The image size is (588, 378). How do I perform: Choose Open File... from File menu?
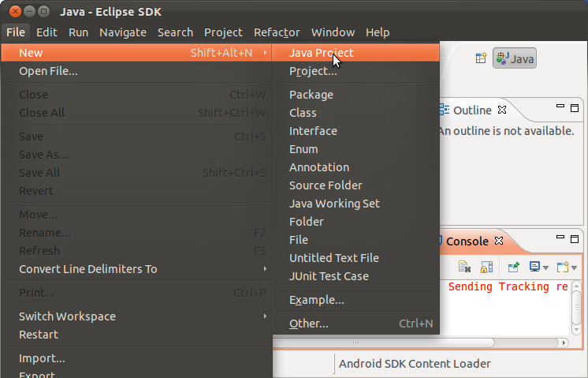136,71
